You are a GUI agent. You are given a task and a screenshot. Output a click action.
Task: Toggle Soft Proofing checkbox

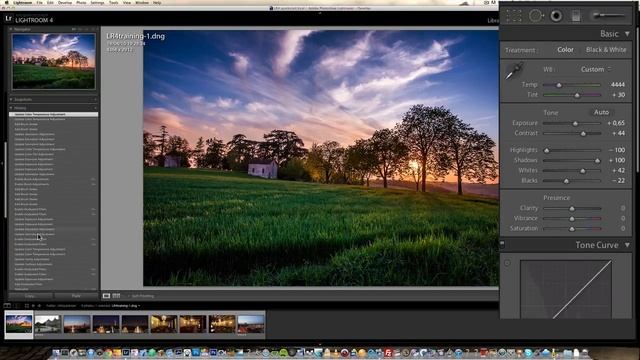tap(129, 296)
